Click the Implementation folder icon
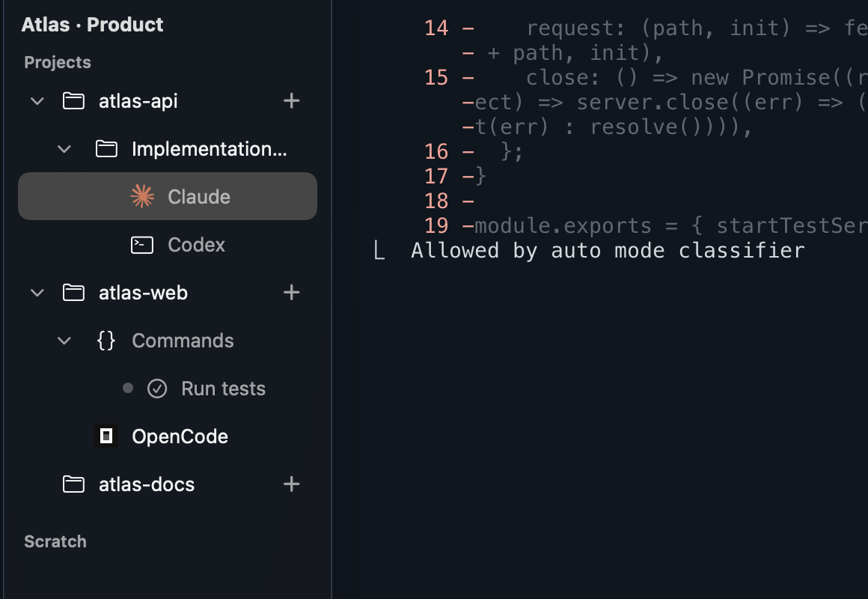868x599 pixels. [106, 148]
